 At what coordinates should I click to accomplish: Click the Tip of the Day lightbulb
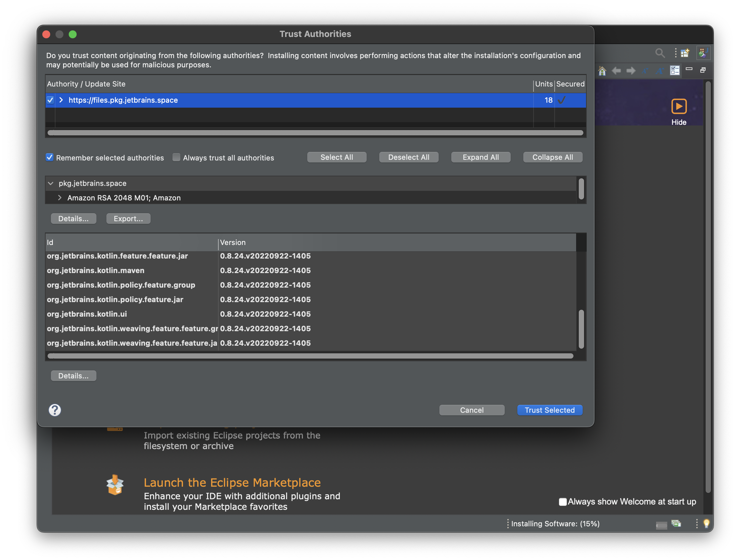coord(706,524)
